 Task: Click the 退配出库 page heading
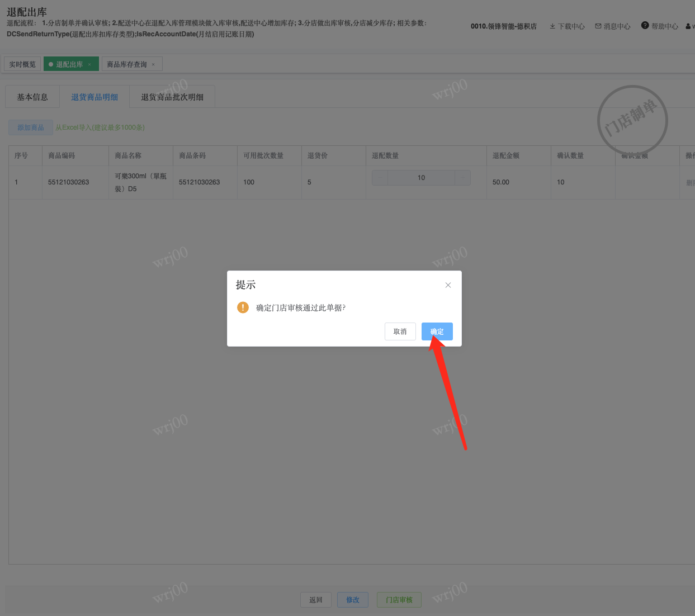click(x=27, y=12)
